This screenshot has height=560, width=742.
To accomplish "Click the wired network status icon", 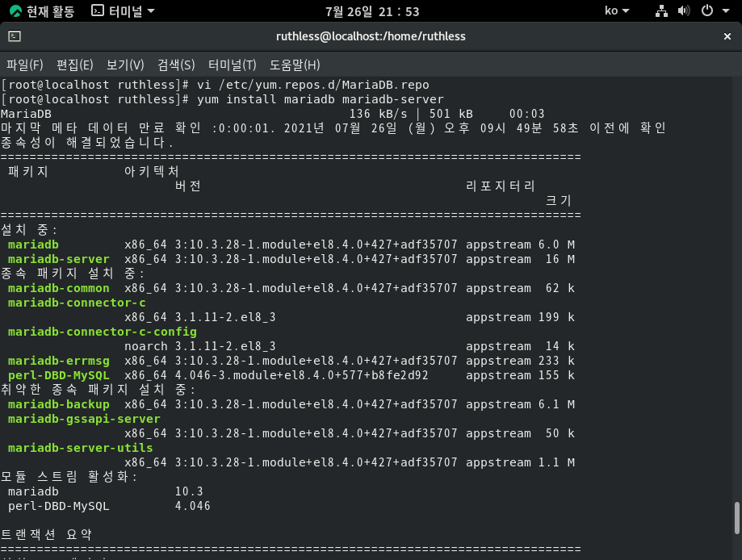I will coord(661,10).
